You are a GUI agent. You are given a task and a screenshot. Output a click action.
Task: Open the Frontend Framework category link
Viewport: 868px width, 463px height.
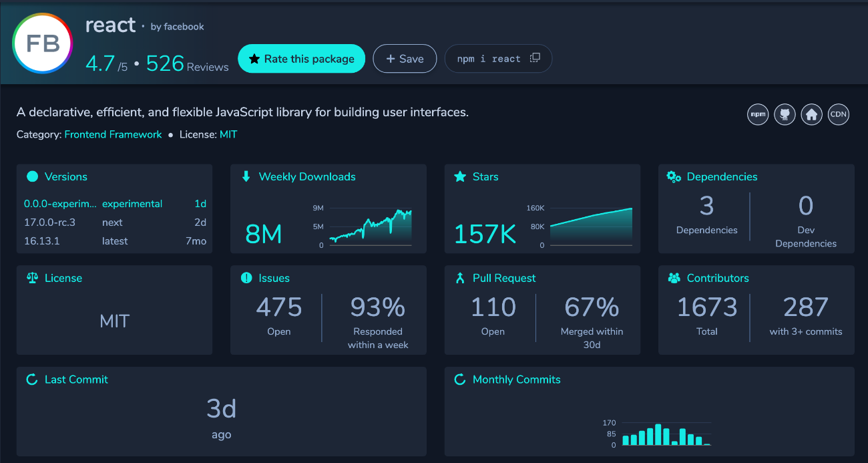113,134
